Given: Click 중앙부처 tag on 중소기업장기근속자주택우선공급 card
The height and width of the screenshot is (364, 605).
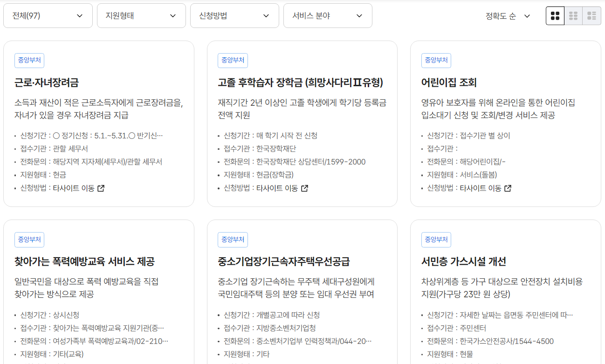Looking at the screenshot, I should [x=233, y=240].
